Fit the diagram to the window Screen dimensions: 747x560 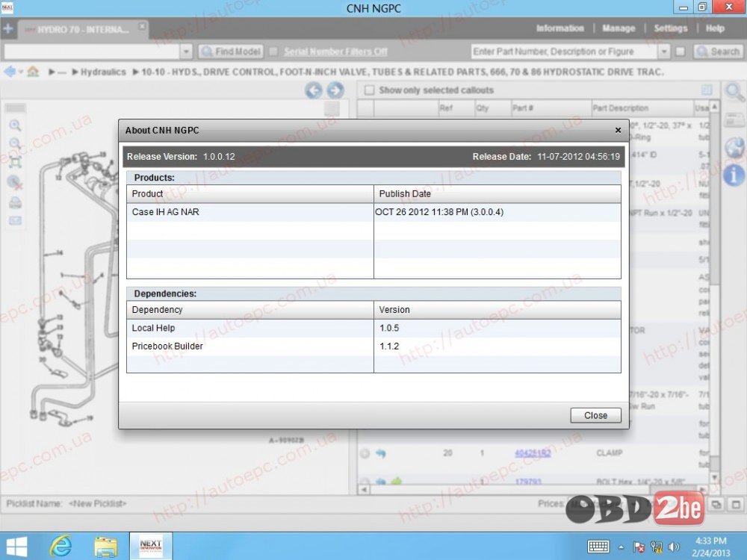pos(15,162)
